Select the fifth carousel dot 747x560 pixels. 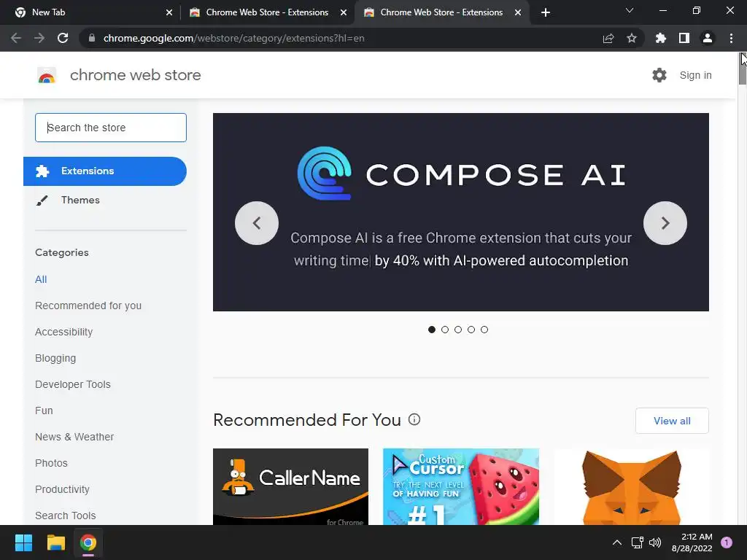point(484,330)
